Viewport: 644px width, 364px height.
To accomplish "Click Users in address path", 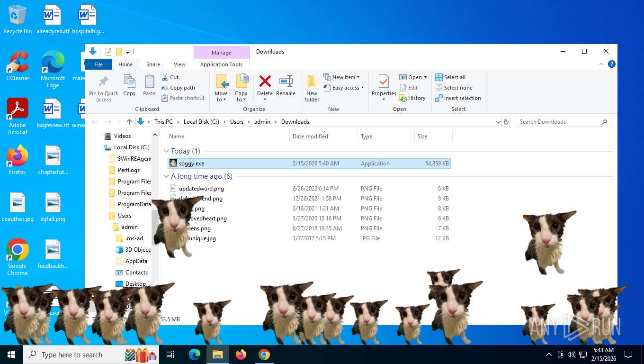I will pos(237,122).
